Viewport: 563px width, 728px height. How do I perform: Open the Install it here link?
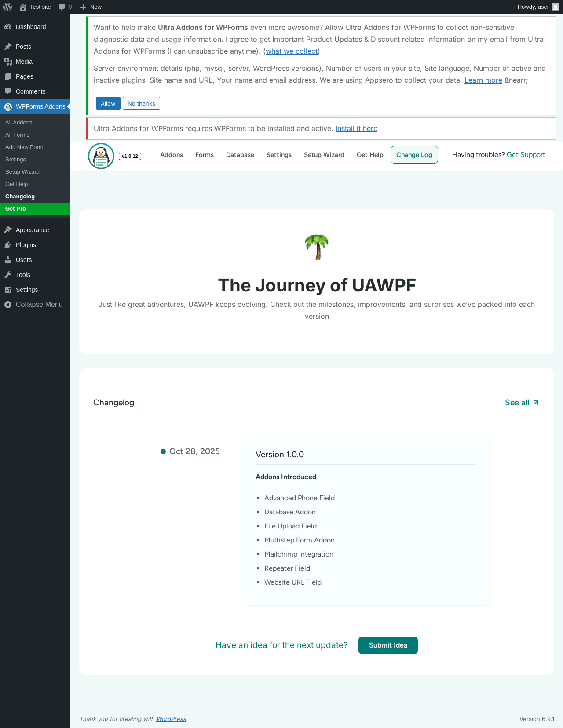[x=356, y=128]
